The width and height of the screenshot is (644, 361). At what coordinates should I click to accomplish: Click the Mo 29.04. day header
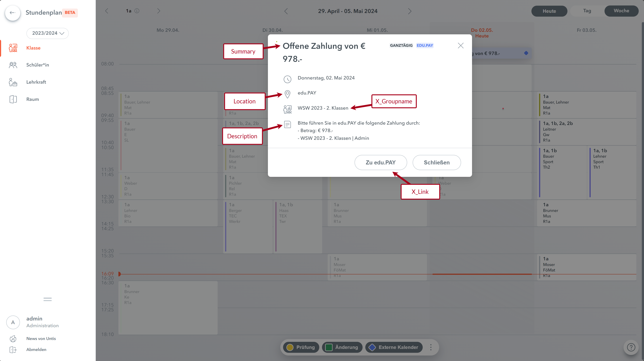168,30
